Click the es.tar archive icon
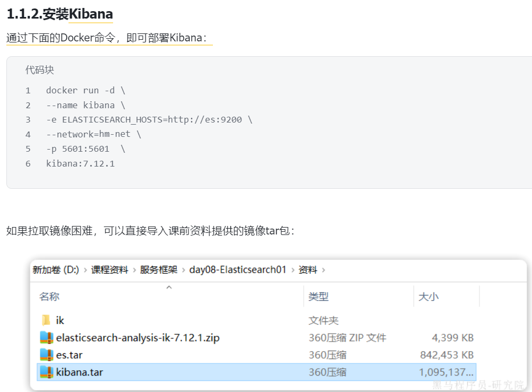Viewport: 532px width, 392px height. pyautogui.click(x=47, y=355)
